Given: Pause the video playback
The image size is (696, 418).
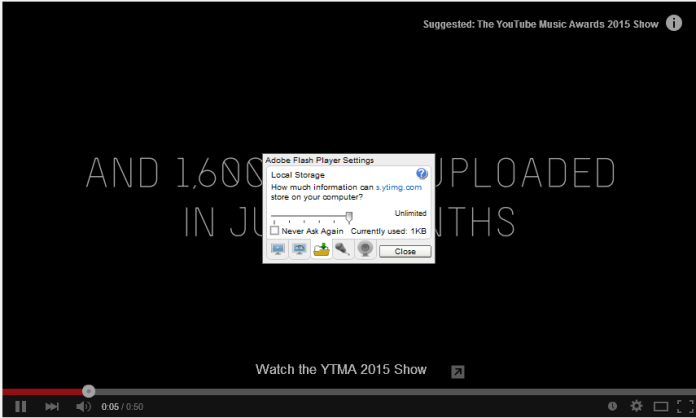Looking at the screenshot, I should (x=21, y=406).
